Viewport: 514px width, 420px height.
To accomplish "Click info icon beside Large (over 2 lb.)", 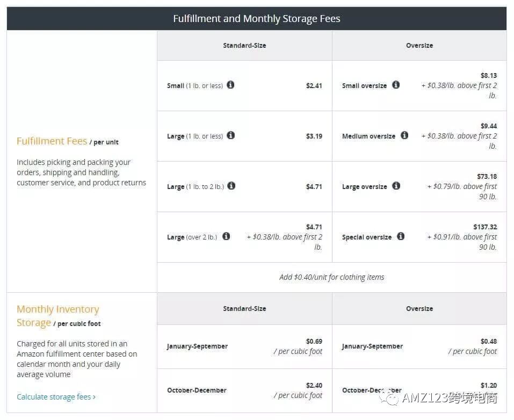I will pos(226,236).
